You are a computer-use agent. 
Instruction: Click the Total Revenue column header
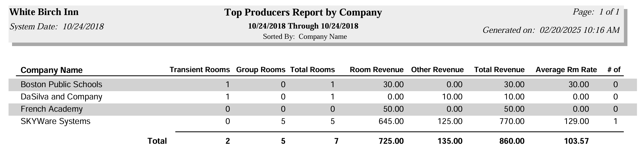pos(499,70)
